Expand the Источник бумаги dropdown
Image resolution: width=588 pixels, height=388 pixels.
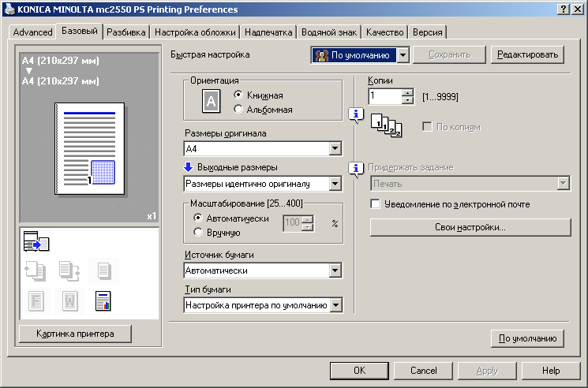click(x=263, y=270)
